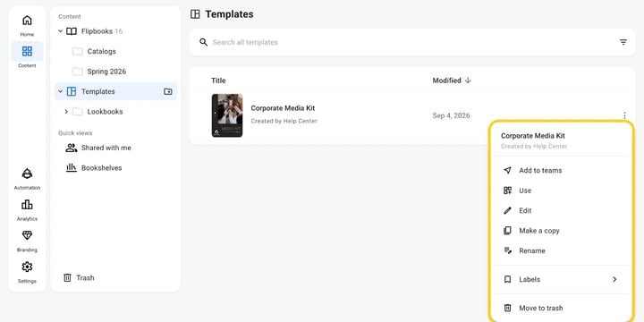This screenshot has height=322, width=644.
Task: Open the Corporate Media Kit thumbnail
Action: pos(227,115)
